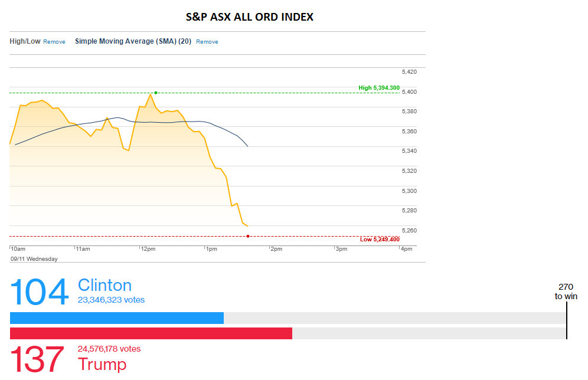
Task: Click the blue SMA line end on chart
Action: click(247, 146)
